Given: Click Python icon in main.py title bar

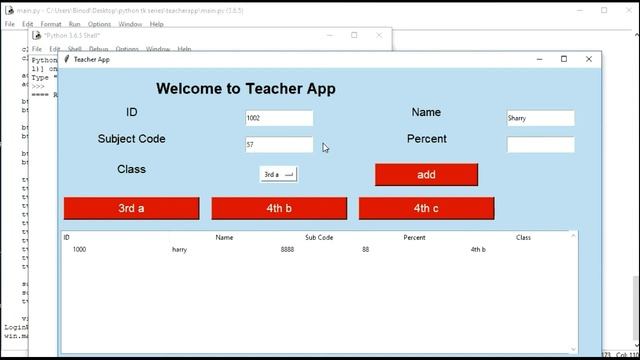Looking at the screenshot, I should pyautogui.click(x=9, y=11).
